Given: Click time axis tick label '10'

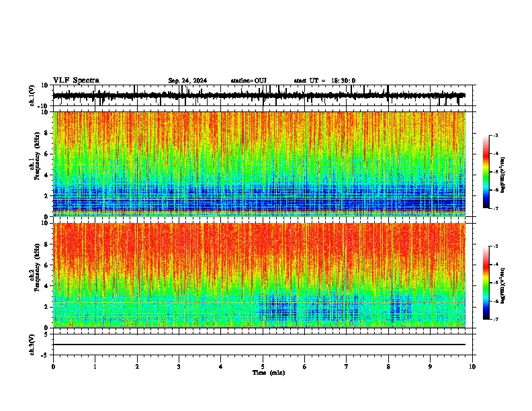Looking at the screenshot, I should (472, 367).
